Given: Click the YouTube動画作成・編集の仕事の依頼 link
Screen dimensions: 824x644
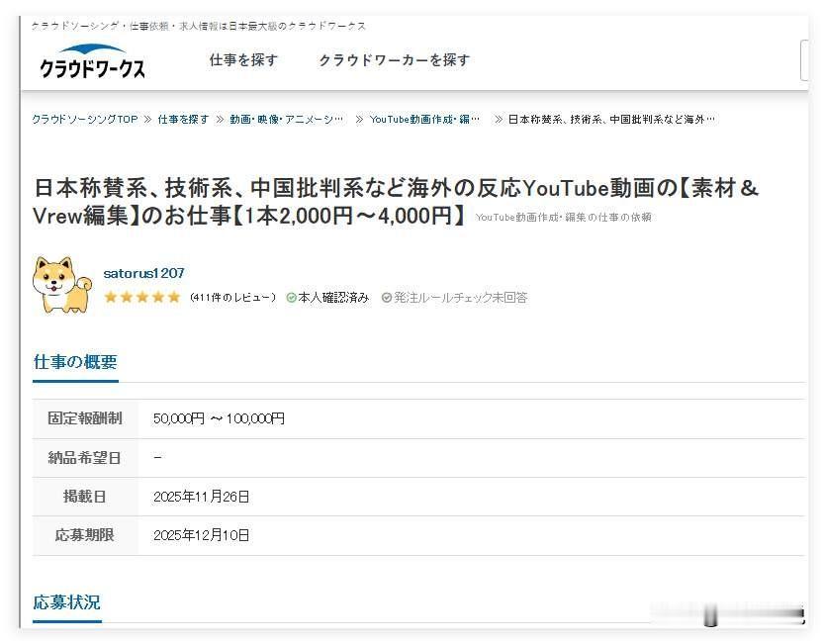Looking at the screenshot, I should coord(562,217).
